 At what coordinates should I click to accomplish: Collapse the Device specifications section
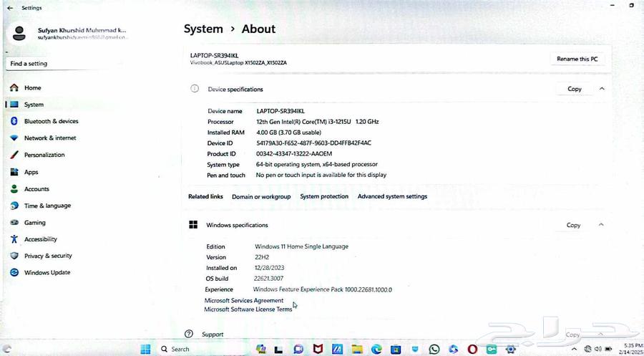click(602, 89)
